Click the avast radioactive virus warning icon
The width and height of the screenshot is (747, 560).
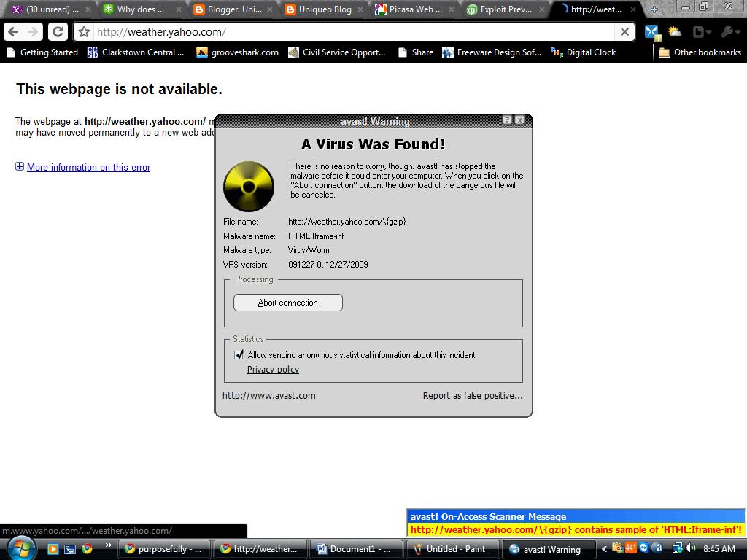click(x=249, y=186)
